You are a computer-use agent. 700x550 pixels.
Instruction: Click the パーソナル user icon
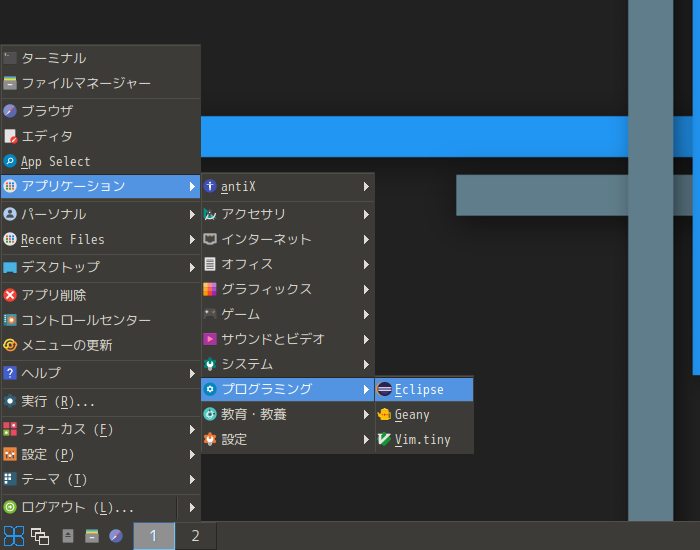point(10,214)
